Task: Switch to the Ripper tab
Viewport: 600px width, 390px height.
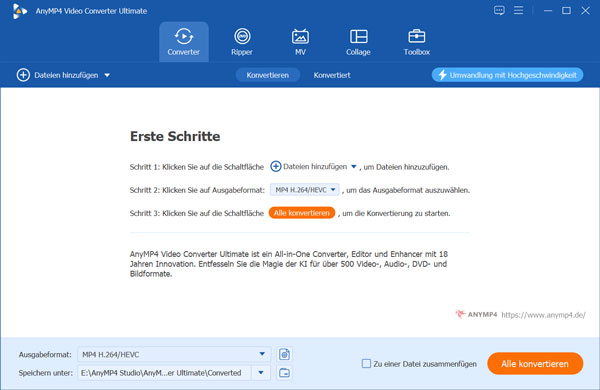Action: click(x=242, y=42)
